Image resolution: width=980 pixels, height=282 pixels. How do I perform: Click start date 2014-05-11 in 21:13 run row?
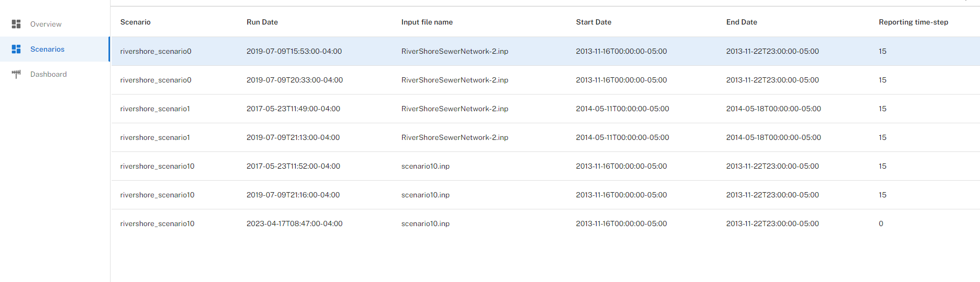[x=622, y=137]
